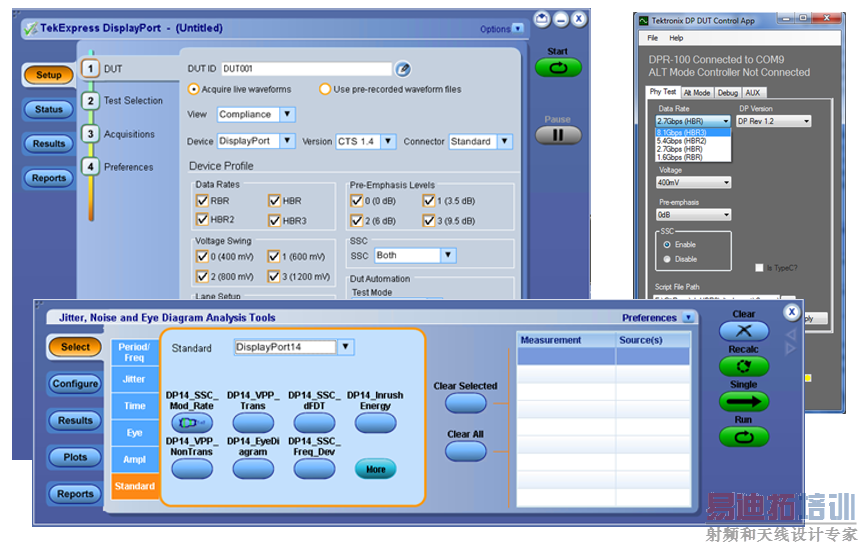Screen dimensions: 860x544
Task: Click the Pause button in TekExpress
Action: coord(558,135)
